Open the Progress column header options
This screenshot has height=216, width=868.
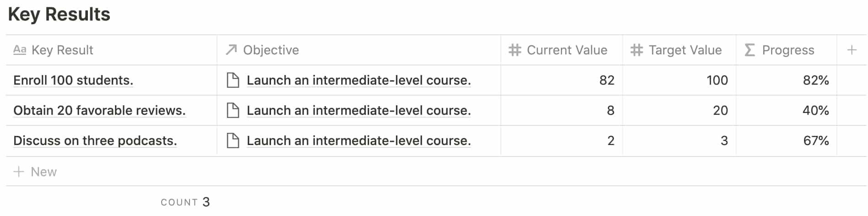point(787,50)
